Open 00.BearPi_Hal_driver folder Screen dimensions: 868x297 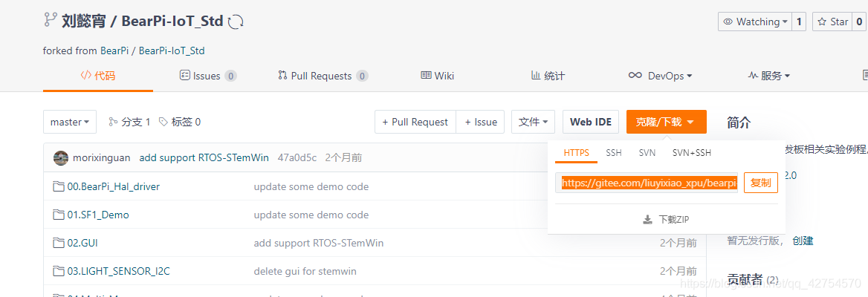coord(114,186)
